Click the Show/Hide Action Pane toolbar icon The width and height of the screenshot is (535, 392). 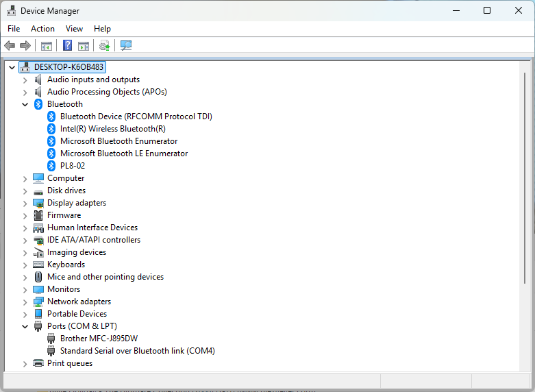[84, 46]
